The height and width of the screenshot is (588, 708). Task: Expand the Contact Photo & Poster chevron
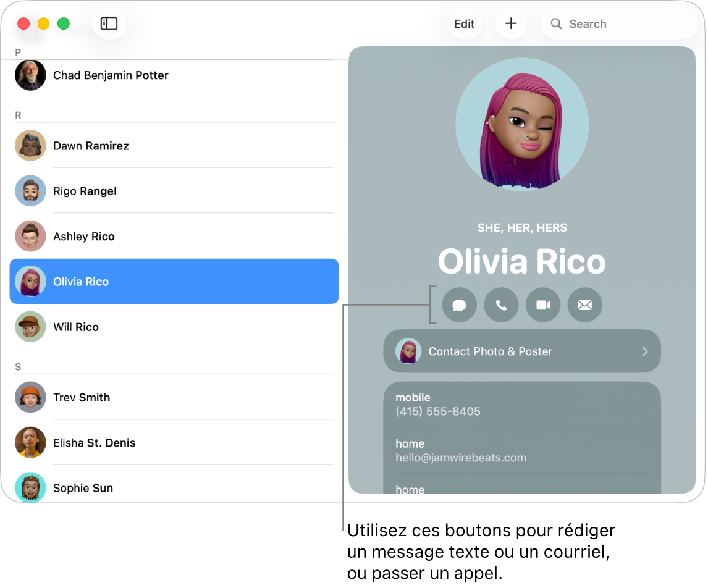pyautogui.click(x=644, y=351)
